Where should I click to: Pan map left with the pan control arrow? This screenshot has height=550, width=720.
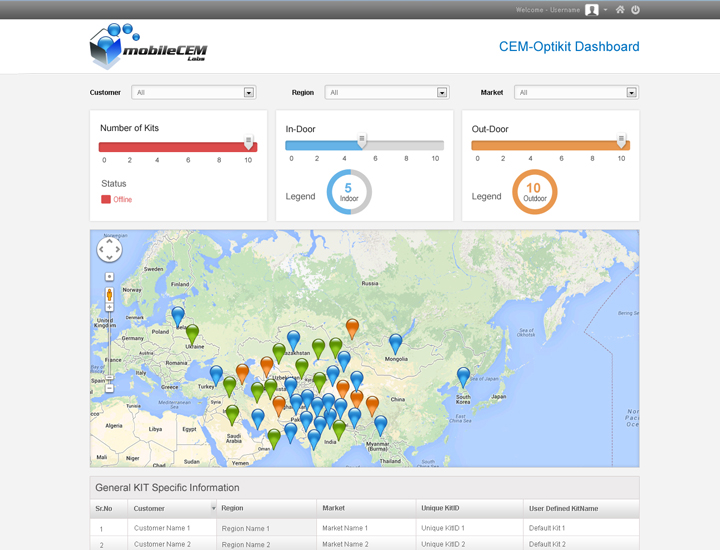[x=101, y=250]
